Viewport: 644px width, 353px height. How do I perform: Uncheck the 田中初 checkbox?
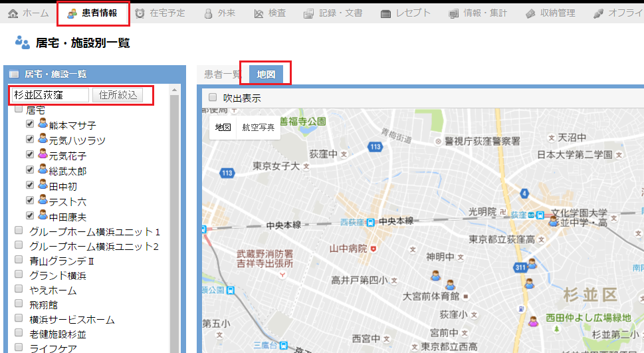(29, 185)
